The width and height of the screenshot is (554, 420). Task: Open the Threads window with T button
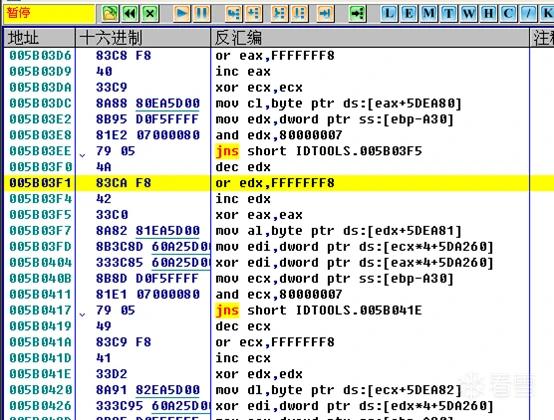449,14
